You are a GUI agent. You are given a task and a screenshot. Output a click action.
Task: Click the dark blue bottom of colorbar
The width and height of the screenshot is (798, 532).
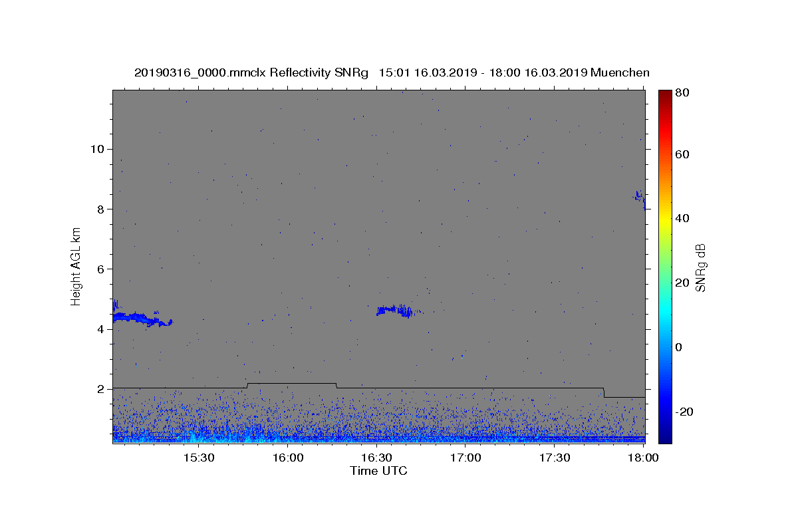[665, 438]
